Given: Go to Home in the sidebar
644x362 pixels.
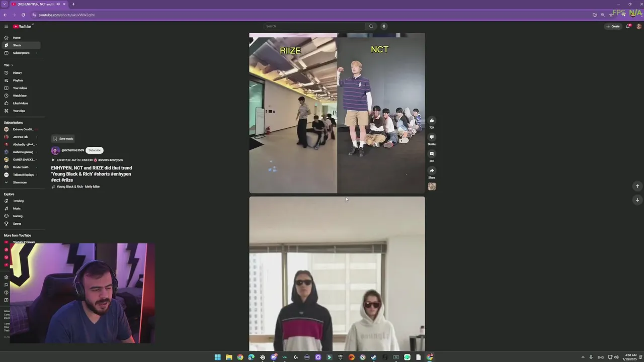Looking at the screenshot, I should 20,38.
